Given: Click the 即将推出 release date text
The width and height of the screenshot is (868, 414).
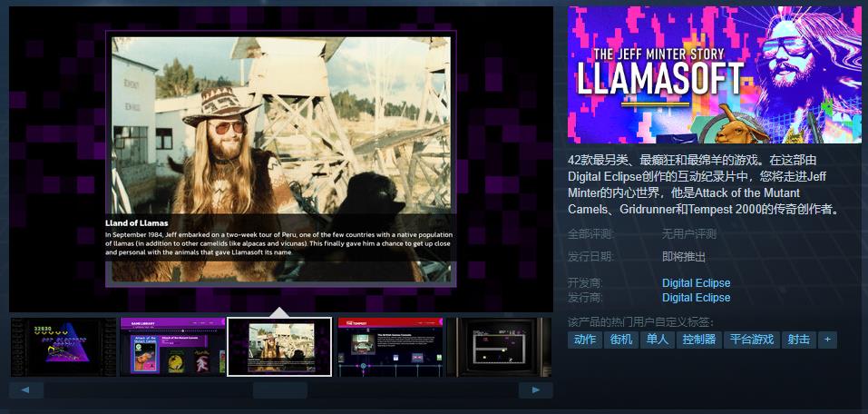Looking at the screenshot, I should tap(684, 257).
